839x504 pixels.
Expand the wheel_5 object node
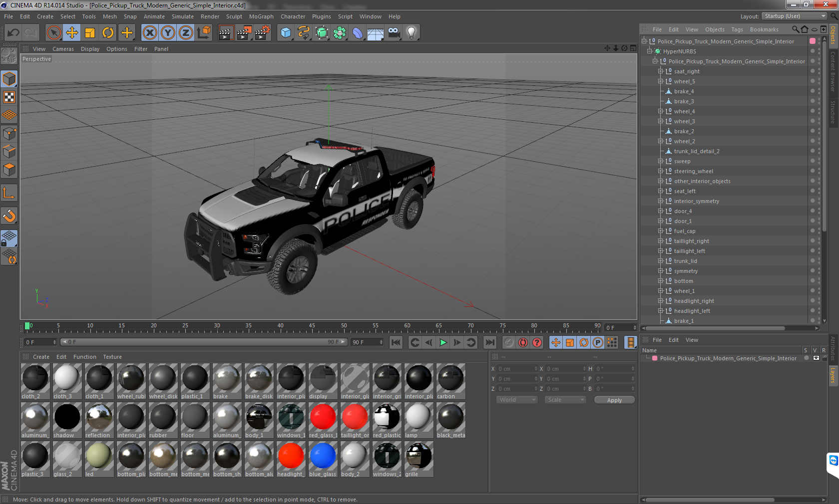(x=660, y=81)
